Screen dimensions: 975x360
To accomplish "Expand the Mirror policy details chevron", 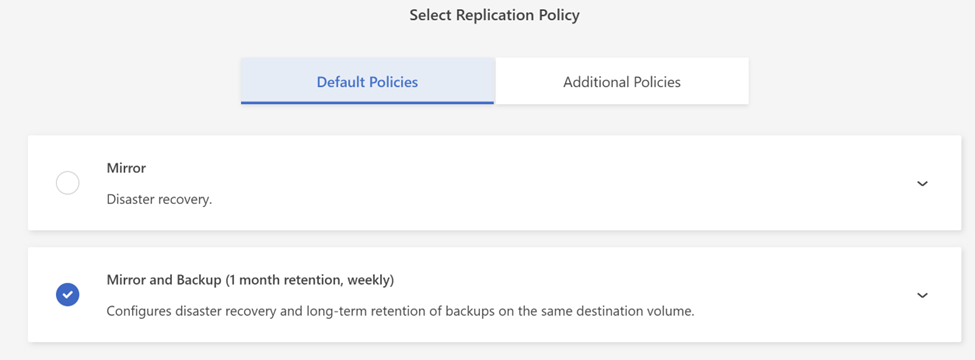I will click(x=923, y=183).
